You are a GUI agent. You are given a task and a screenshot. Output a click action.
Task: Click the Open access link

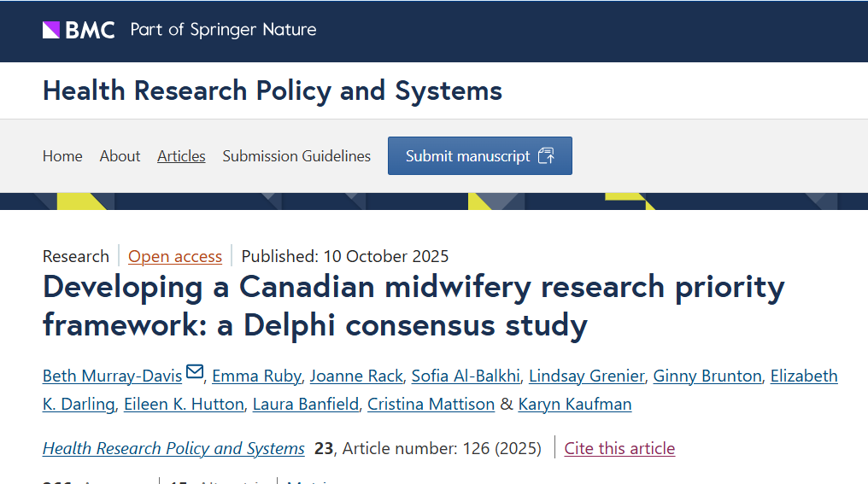tap(175, 256)
